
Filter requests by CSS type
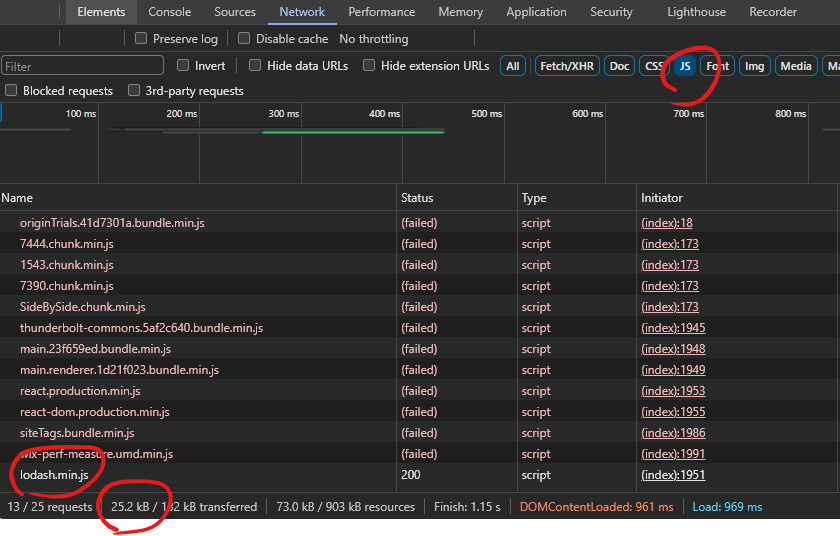[654, 66]
